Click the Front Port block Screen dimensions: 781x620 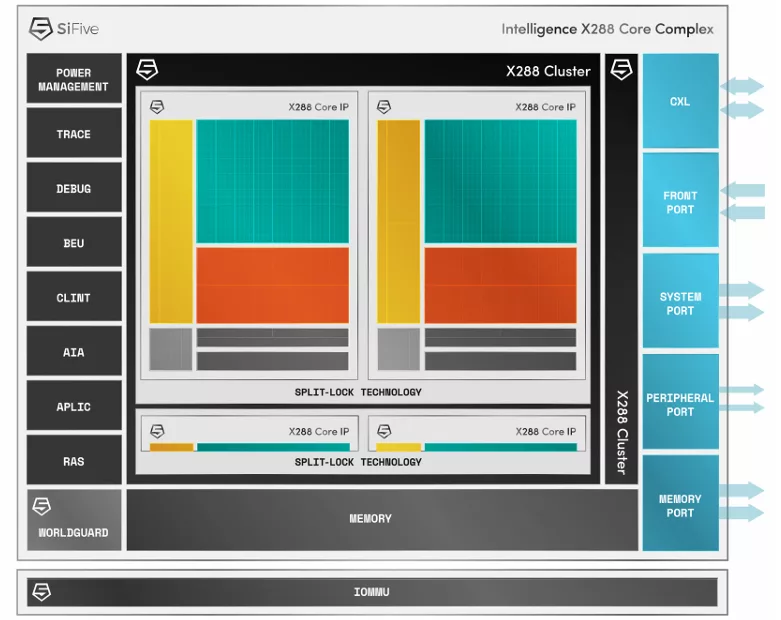680,201
